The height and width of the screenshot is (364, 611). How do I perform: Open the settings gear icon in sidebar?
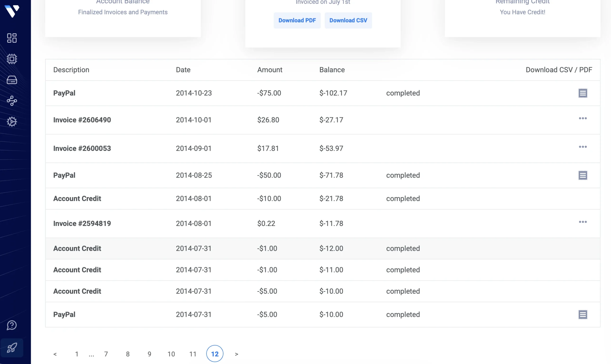click(12, 122)
